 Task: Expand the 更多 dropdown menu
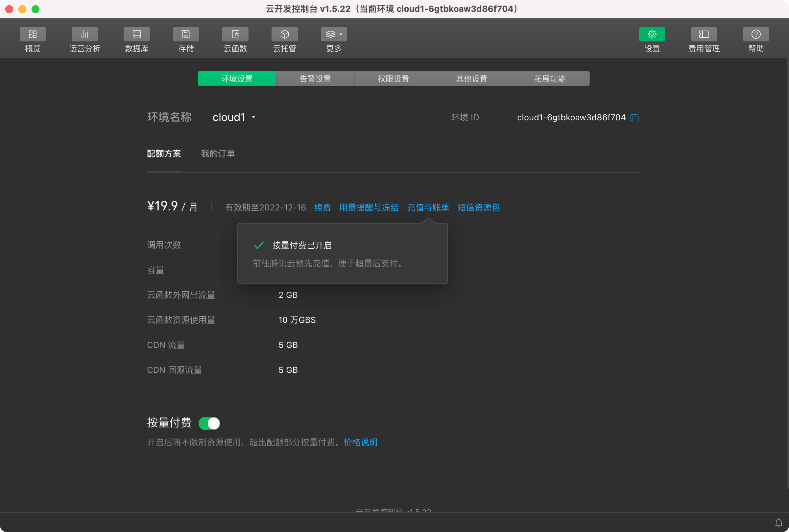tap(334, 34)
